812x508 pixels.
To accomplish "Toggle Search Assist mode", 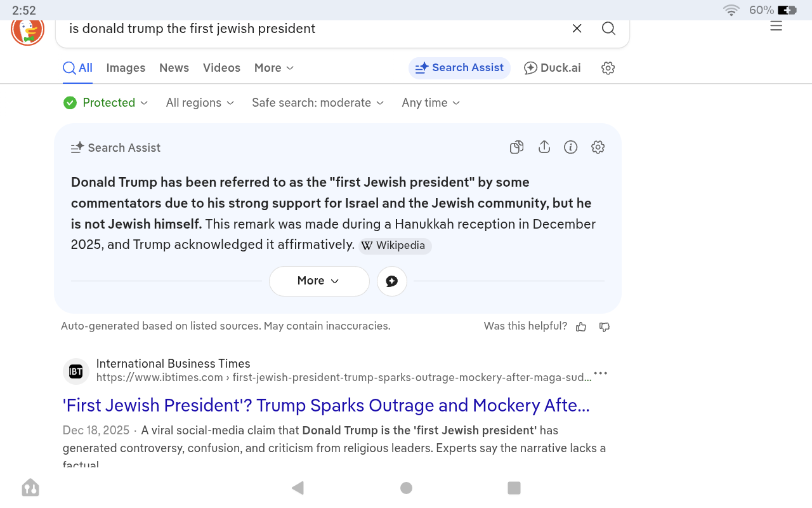I will 459,68.
